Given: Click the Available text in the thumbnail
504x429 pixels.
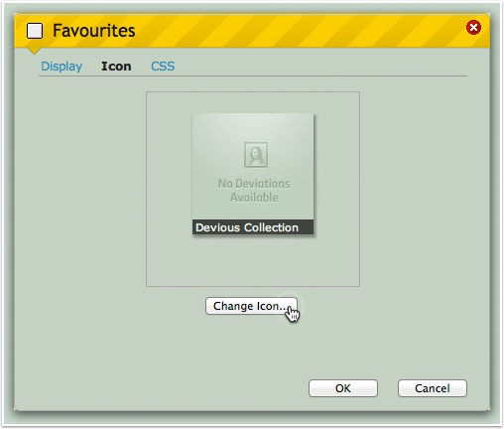Looking at the screenshot, I should (254, 198).
